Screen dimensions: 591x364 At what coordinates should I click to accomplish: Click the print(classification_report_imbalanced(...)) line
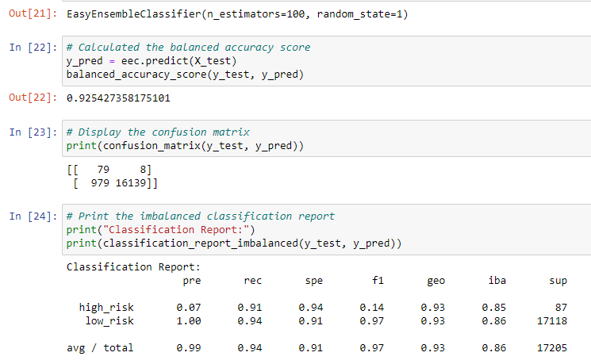click(x=234, y=243)
